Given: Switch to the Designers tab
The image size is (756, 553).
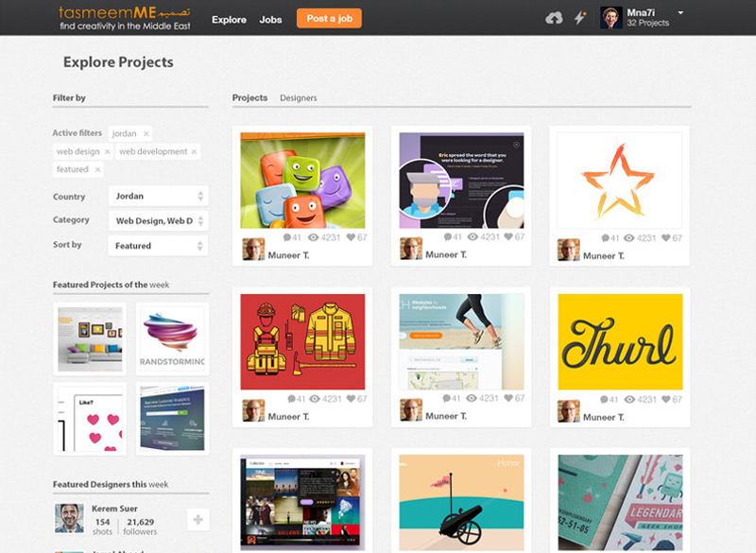Looking at the screenshot, I should [299, 98].
